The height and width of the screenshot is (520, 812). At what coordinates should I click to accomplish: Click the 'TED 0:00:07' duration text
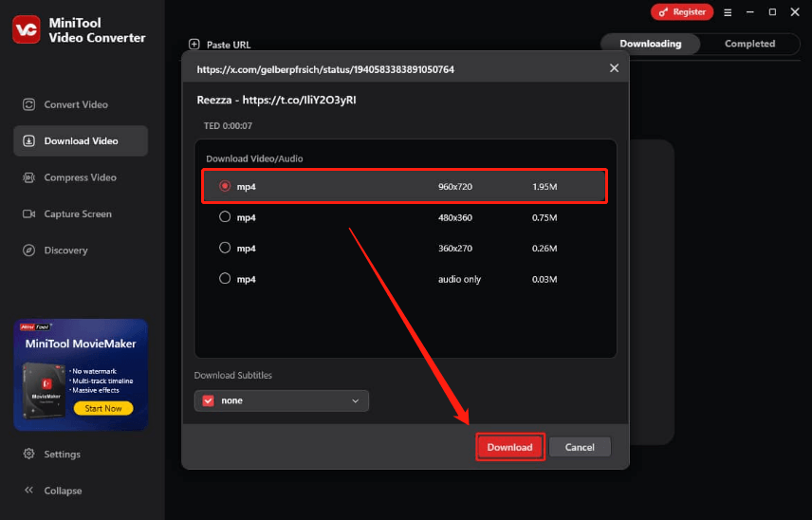[x=228, y=126]
